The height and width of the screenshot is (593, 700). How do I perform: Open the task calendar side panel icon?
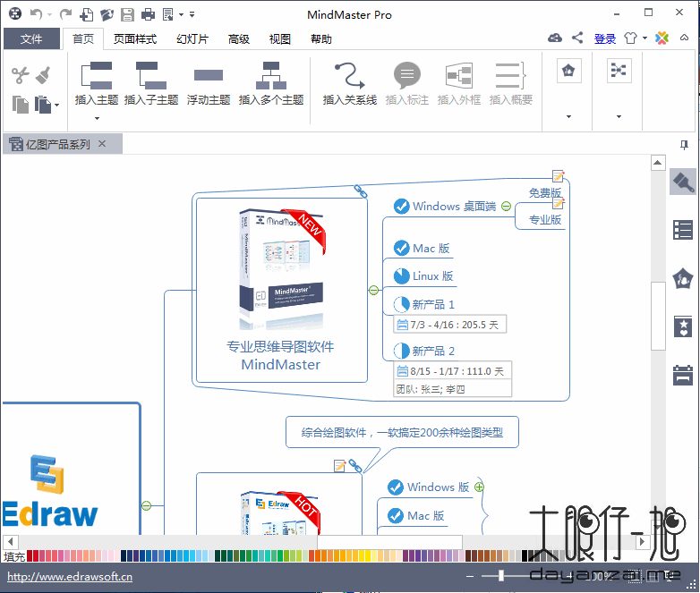[683, 375]
